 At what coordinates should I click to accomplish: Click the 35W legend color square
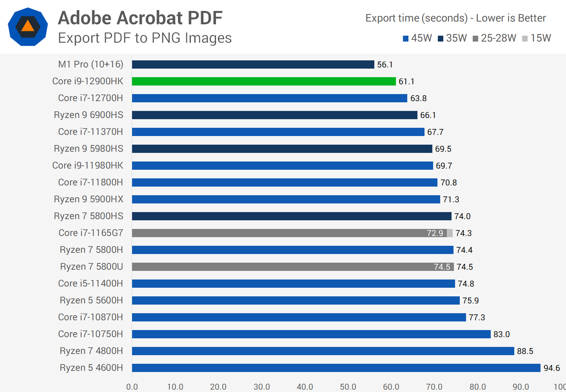pos(441,38)
